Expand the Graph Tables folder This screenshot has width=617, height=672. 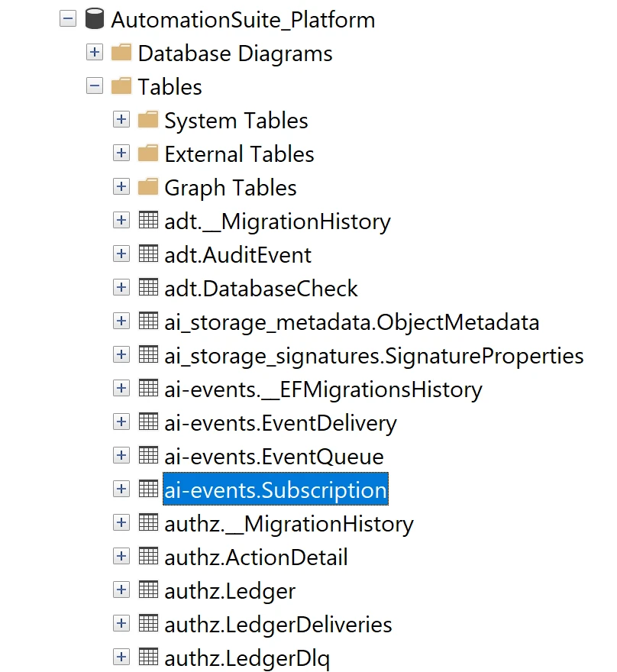pyautogui.click(x=121, y=187)
